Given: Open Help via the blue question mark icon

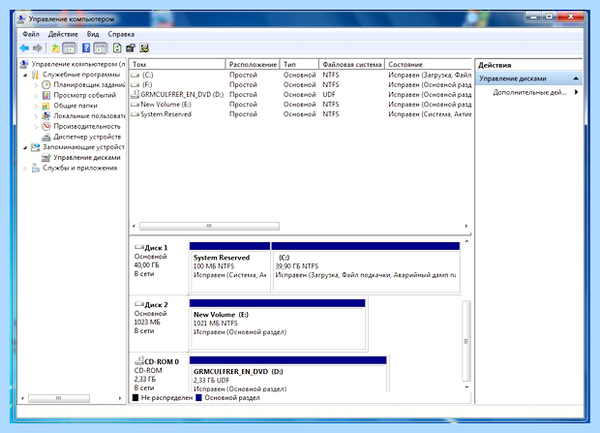Looking at the screenshot, I should point(86,48).
